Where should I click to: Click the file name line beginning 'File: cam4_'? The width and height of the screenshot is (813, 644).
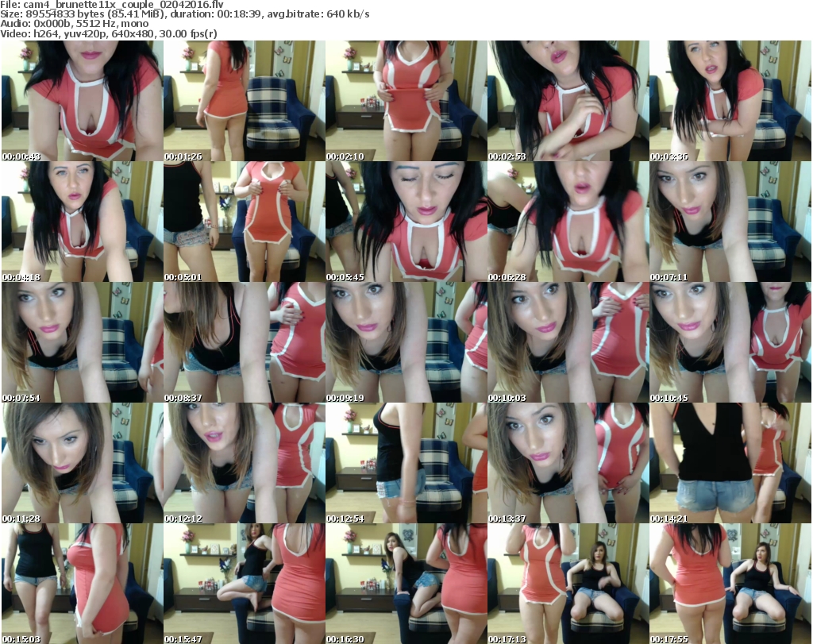click(x=112, y=4)
